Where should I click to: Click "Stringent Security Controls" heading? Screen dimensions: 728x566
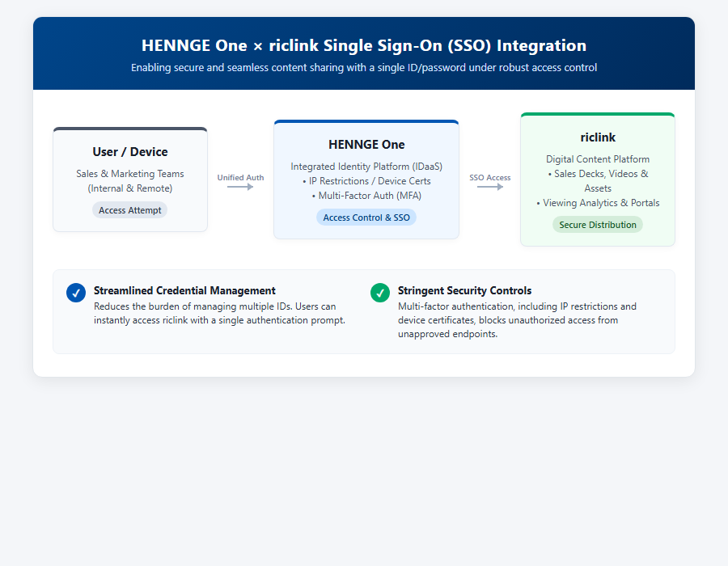point(464,290)
